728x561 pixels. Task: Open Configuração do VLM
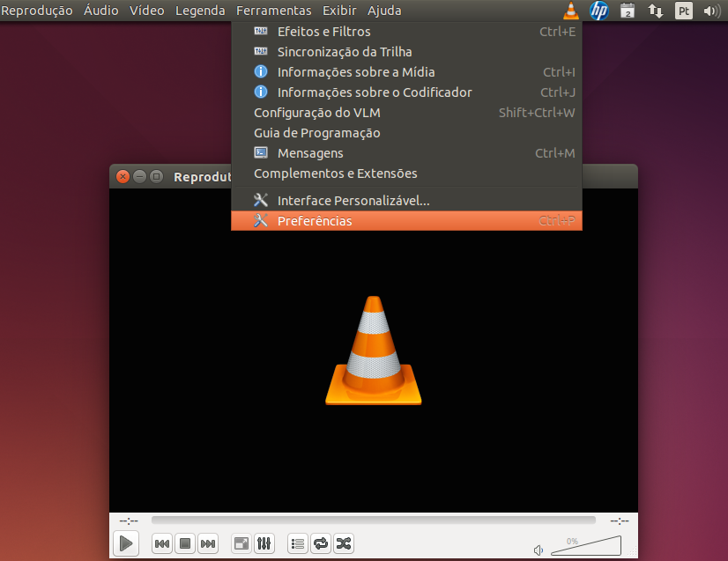(x=406, y=113)
